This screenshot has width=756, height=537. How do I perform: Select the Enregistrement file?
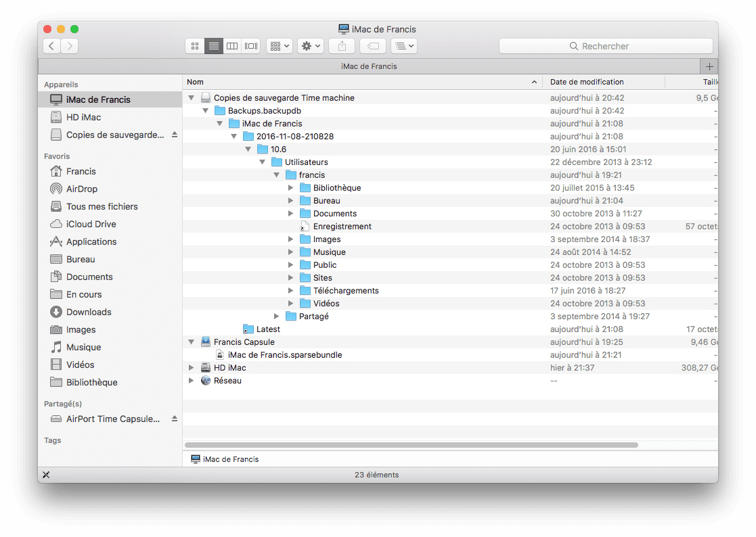coord(450,227)
